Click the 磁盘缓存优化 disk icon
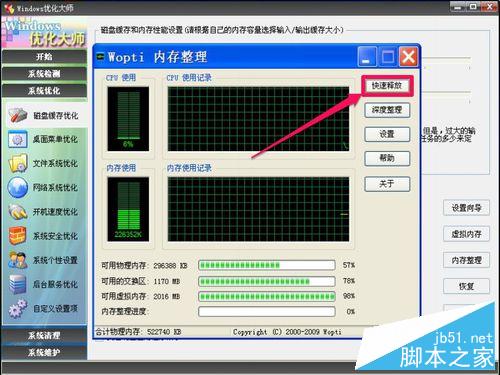This screenshot has height=375, width=500. [x=18, y=115]
